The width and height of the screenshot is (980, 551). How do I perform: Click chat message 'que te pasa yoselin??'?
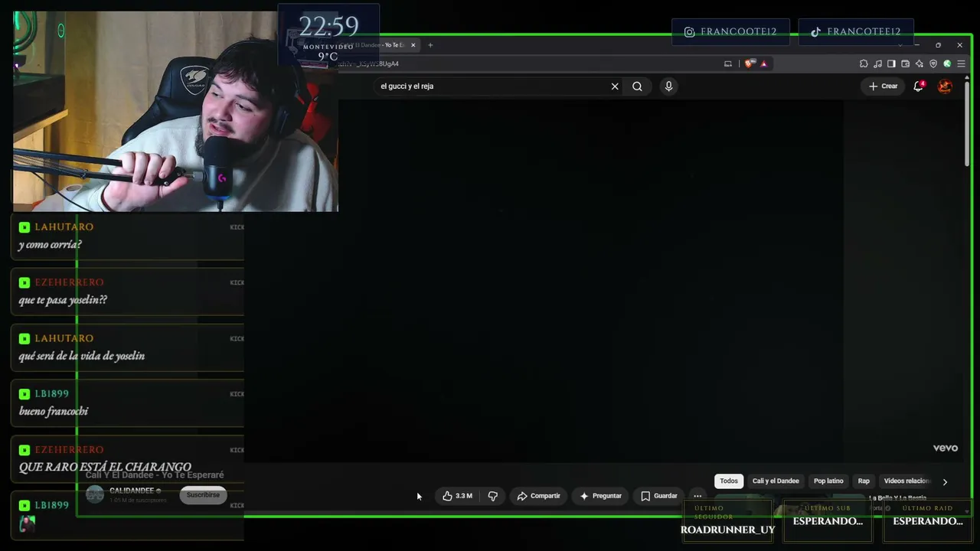point(63,300)
